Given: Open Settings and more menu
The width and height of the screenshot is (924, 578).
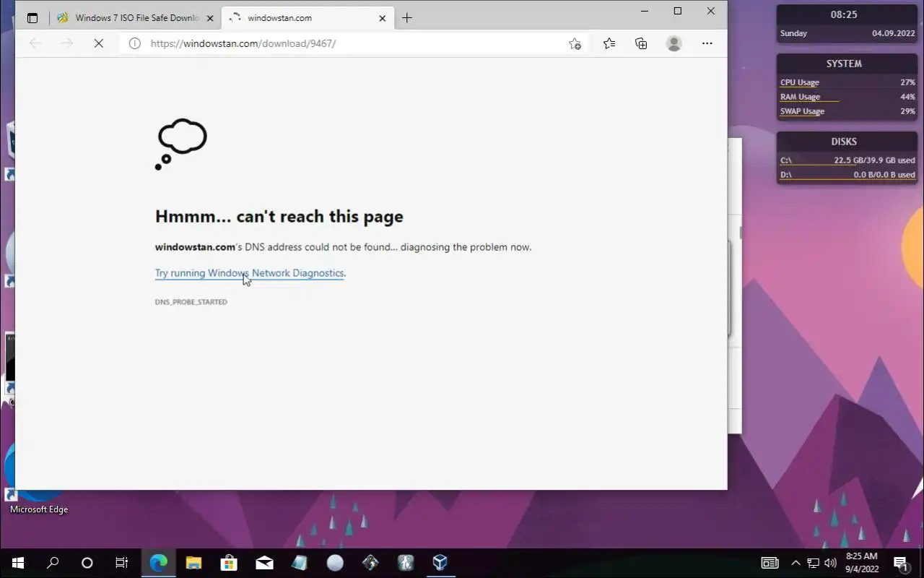Looking at the screenshot, I should (707, 43).
